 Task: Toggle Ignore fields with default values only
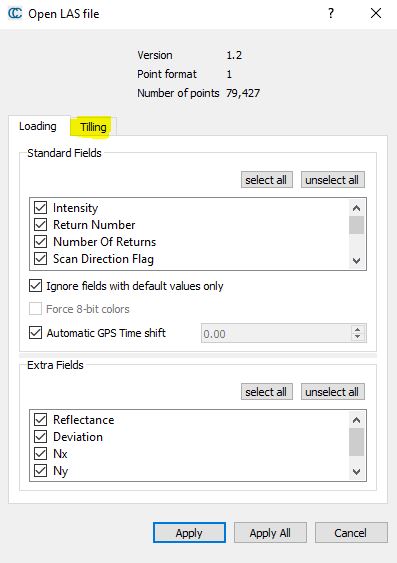[35, 286]
